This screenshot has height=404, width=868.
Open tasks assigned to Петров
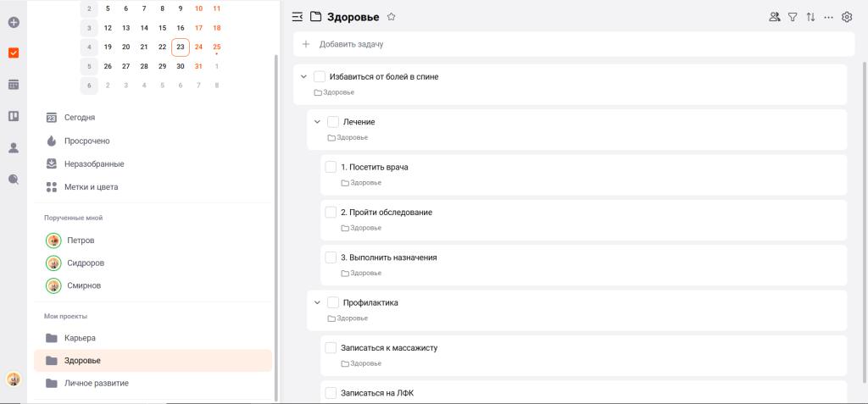coord(81,241)
